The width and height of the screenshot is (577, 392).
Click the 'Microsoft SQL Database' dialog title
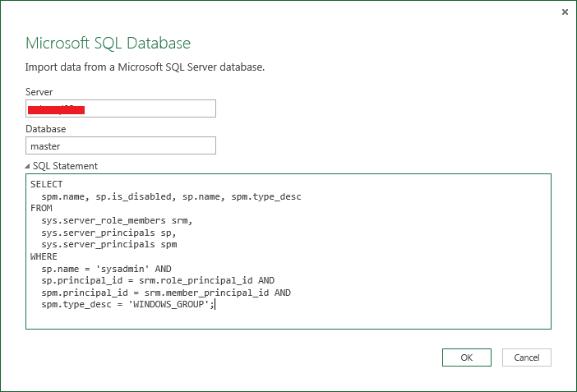coord(108,43)
